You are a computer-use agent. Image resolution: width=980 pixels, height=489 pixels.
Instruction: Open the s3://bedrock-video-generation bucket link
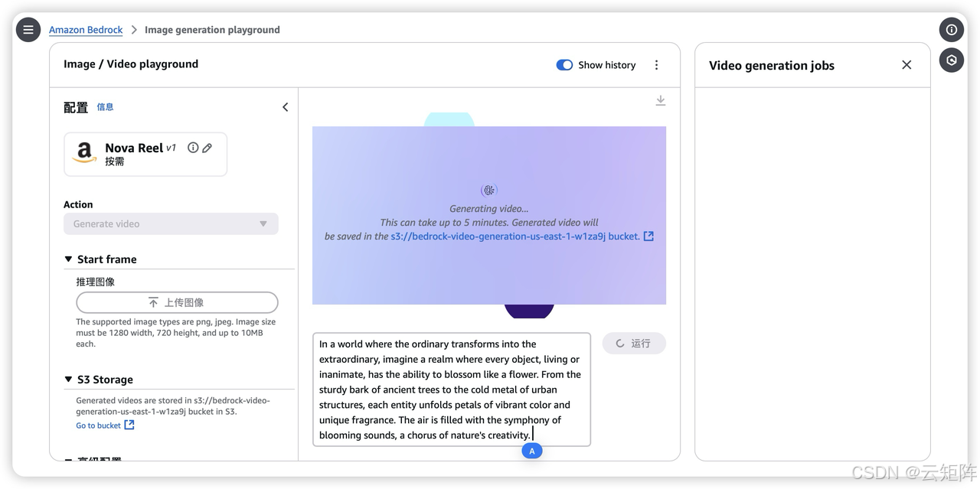tap(515, 236)
